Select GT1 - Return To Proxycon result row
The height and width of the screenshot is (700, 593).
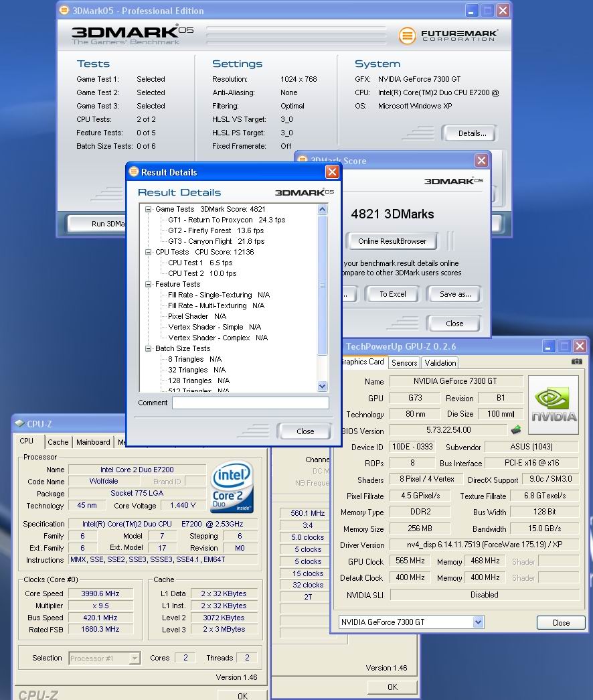point(226,220)
